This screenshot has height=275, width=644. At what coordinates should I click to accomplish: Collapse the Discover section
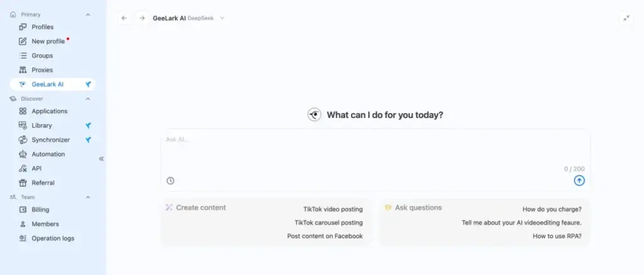point(88,99)
